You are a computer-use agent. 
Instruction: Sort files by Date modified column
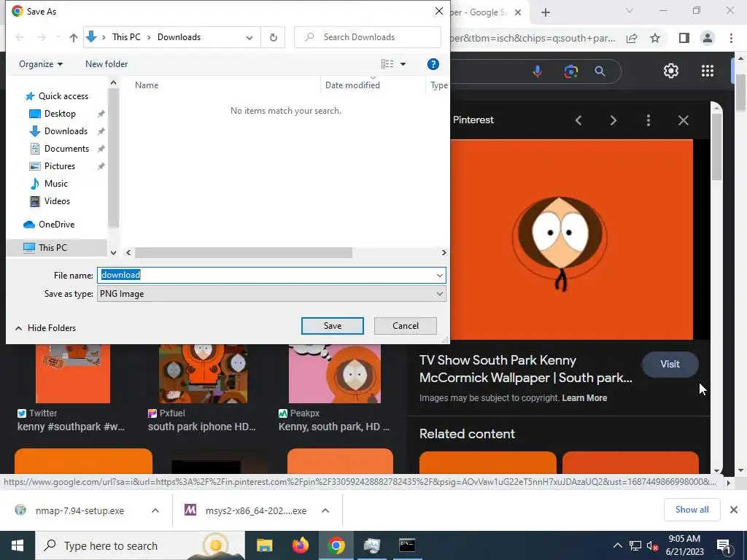(x=352, y=85)
